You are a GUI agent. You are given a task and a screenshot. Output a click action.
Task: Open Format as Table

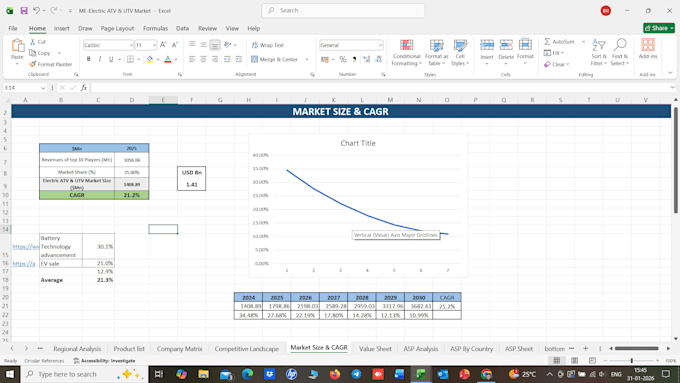click(x=436, y=53)
